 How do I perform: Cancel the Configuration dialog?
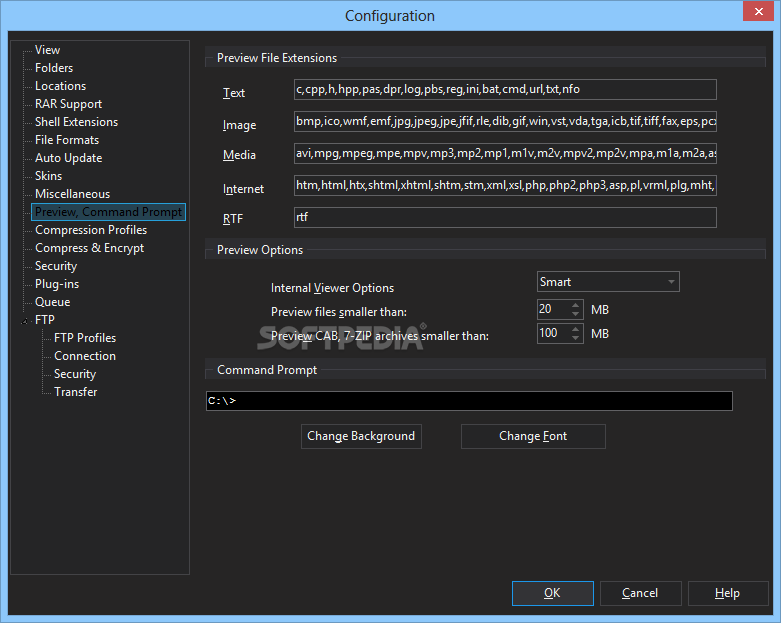(x=640, y=593)
